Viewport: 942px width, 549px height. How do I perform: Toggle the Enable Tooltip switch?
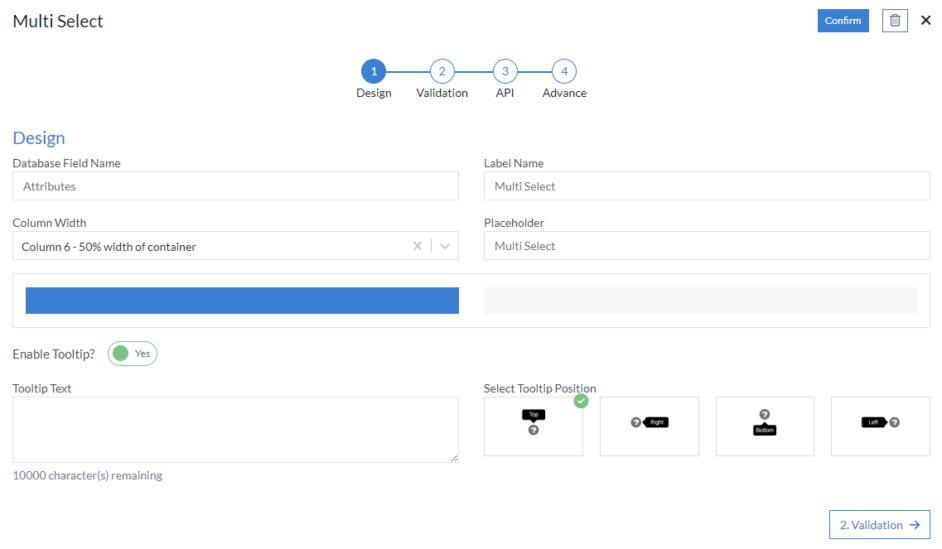coord(132,354)
